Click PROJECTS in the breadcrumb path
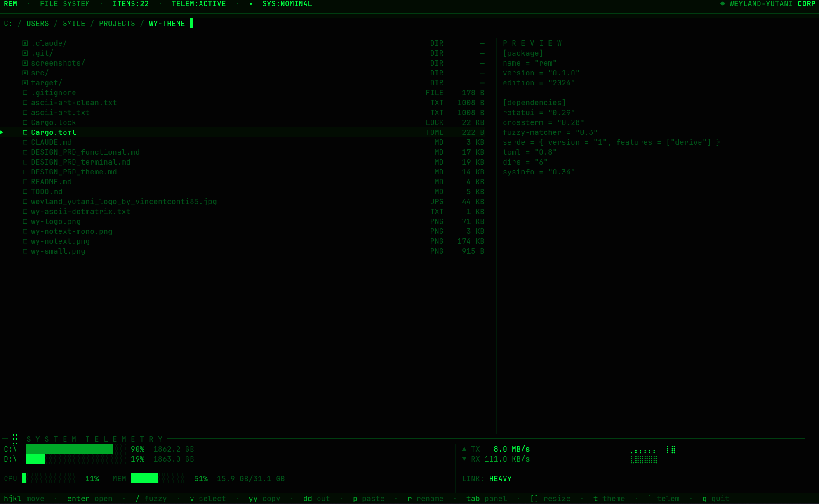The width and height of the screenshot is (819, 504). 117,23
